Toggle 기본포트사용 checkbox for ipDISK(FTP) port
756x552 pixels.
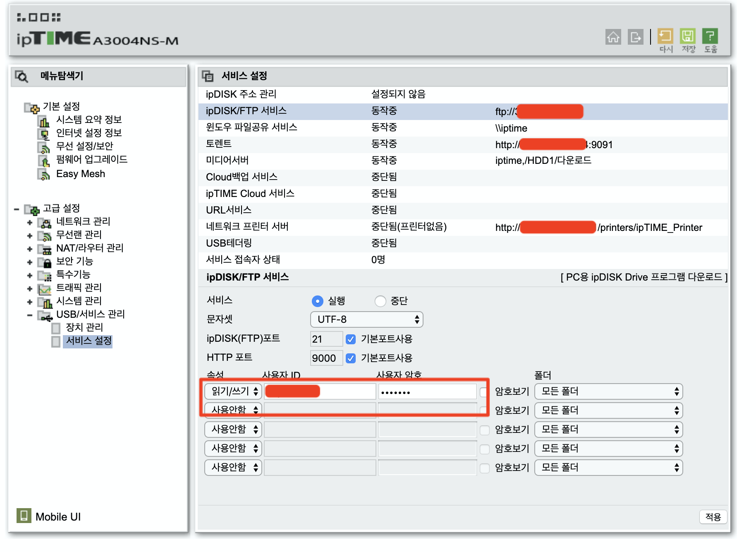[x=351, y=339]
